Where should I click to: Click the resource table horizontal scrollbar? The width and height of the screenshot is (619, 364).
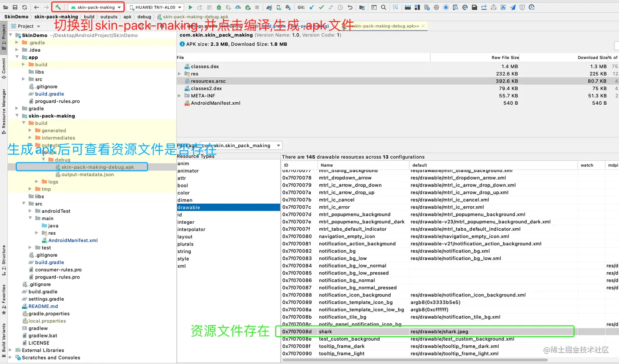415,360
